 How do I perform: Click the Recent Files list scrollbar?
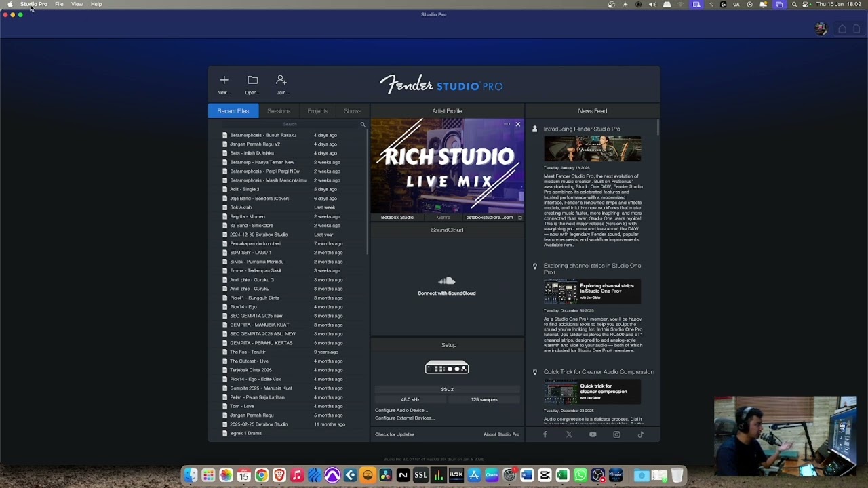[x=368, y=193]
